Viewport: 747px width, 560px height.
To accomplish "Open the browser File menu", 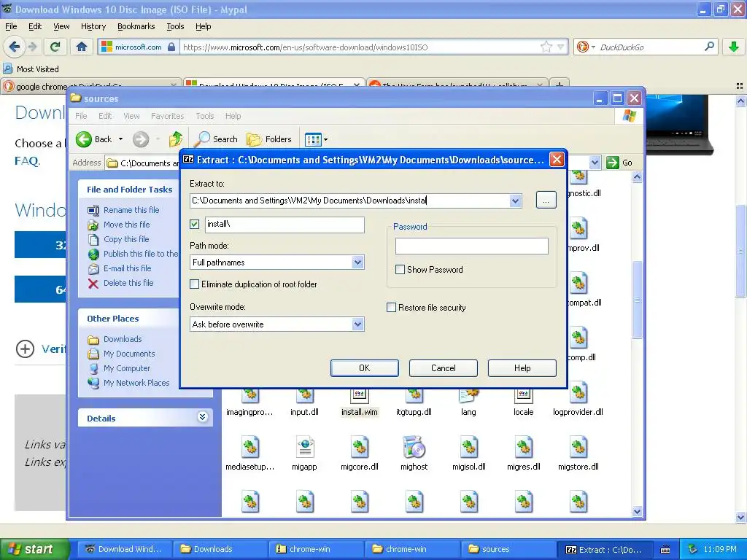I will click(11, 26).
